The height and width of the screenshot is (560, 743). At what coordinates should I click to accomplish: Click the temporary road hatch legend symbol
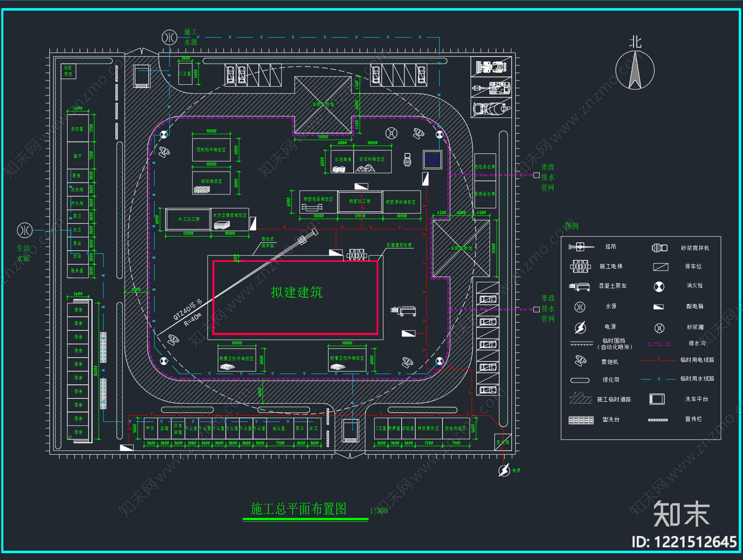point(580,397)
